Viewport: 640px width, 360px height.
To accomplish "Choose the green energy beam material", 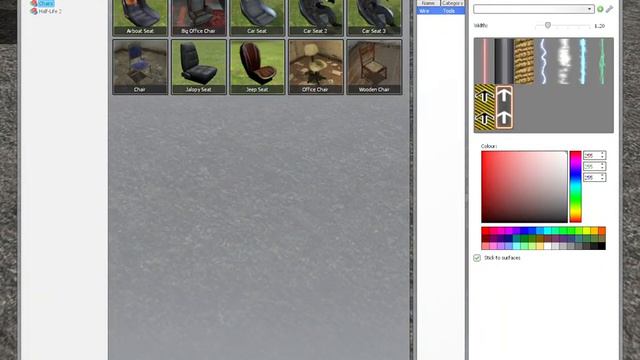I will pyautogui.click(x=602, y=61).
